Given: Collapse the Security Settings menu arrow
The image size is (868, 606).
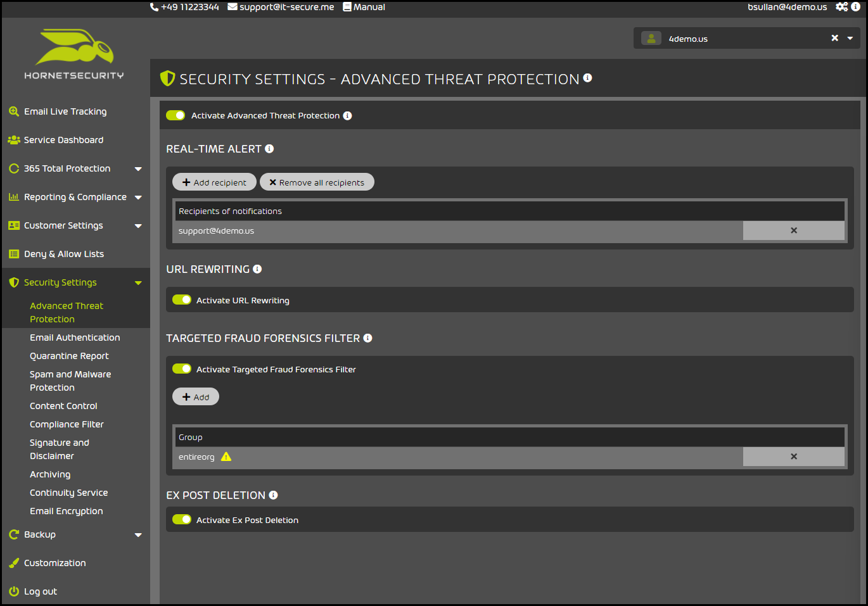Looking at the screenshot, I should pos(138,283).
